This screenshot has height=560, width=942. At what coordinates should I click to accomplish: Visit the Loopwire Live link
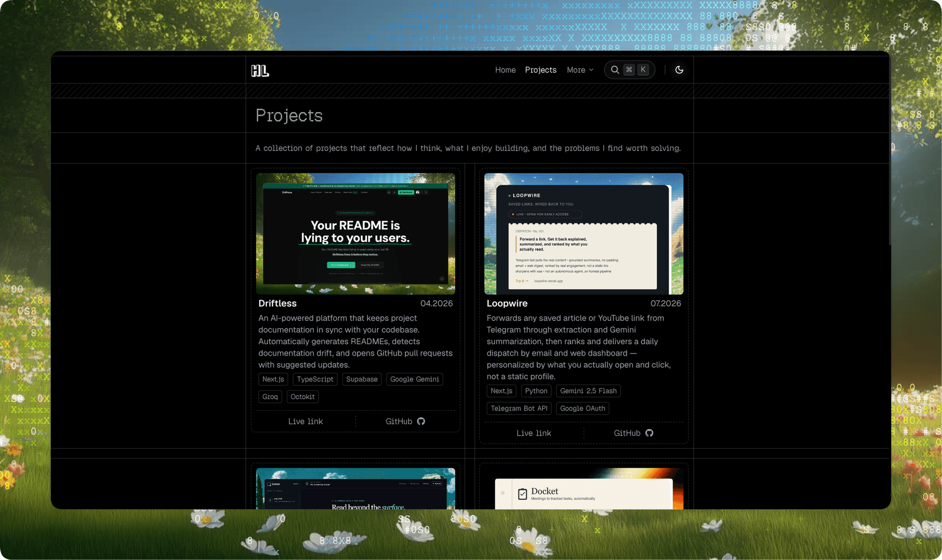pos(533,433)
